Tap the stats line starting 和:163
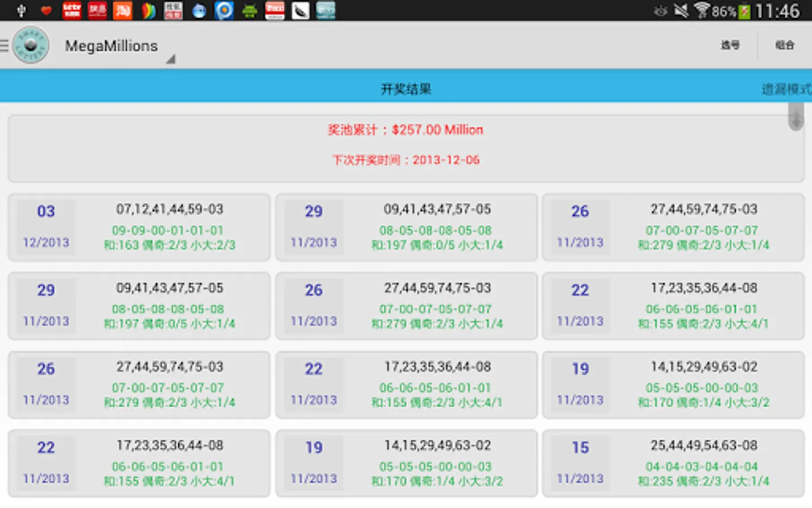812x508 pixels. [x=170, y=245]
